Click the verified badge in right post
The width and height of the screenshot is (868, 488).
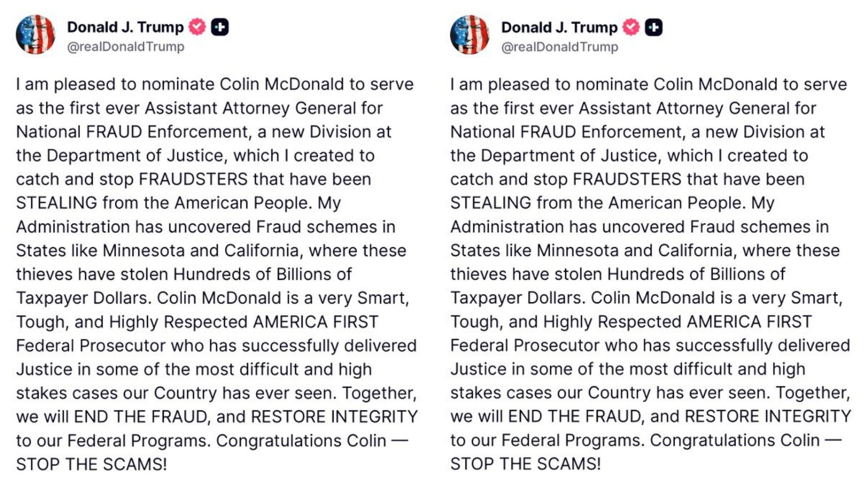tap(631, 28)
